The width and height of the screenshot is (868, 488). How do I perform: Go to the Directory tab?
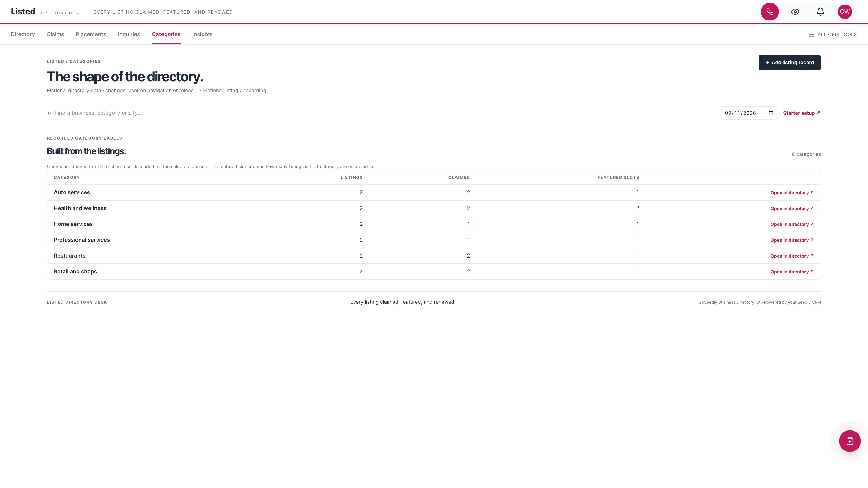23,34
